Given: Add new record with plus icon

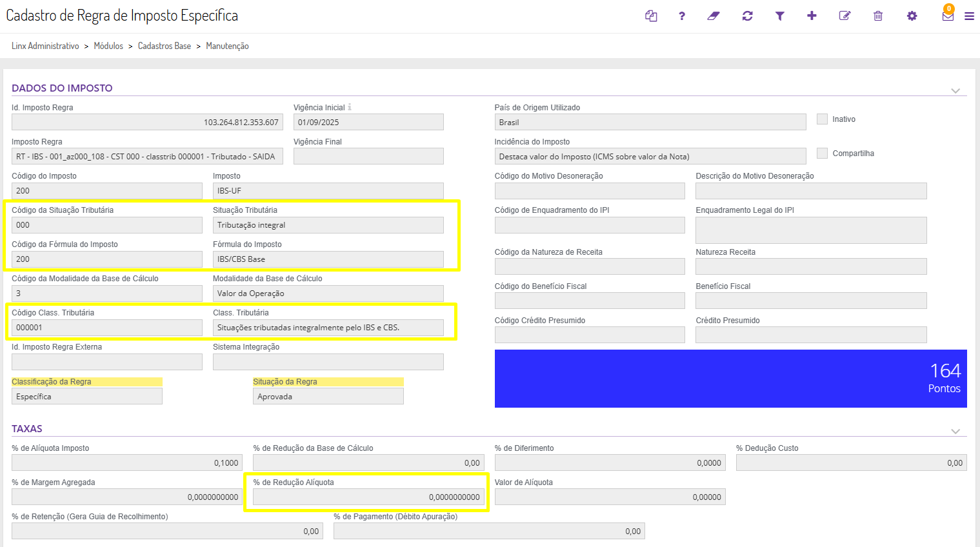Looking at the screenshot, I should 812,16.
